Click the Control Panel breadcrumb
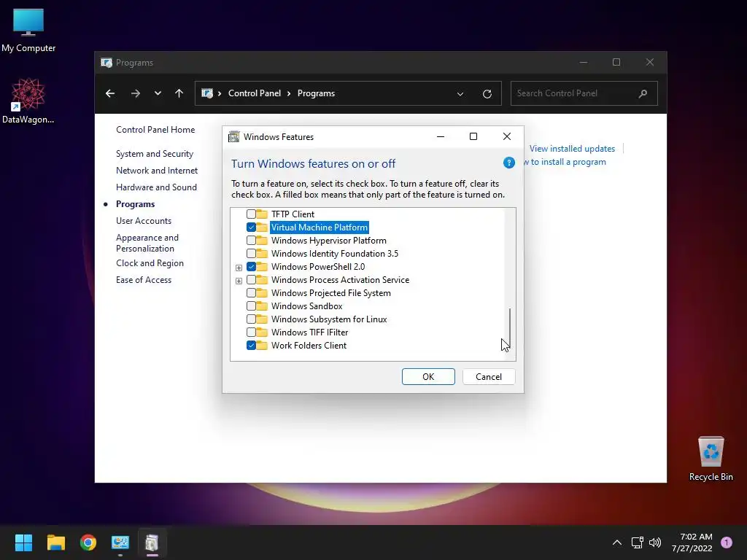The width and height of the screenshot is (747, 560). pyautogui.click(x=255, y=93)
